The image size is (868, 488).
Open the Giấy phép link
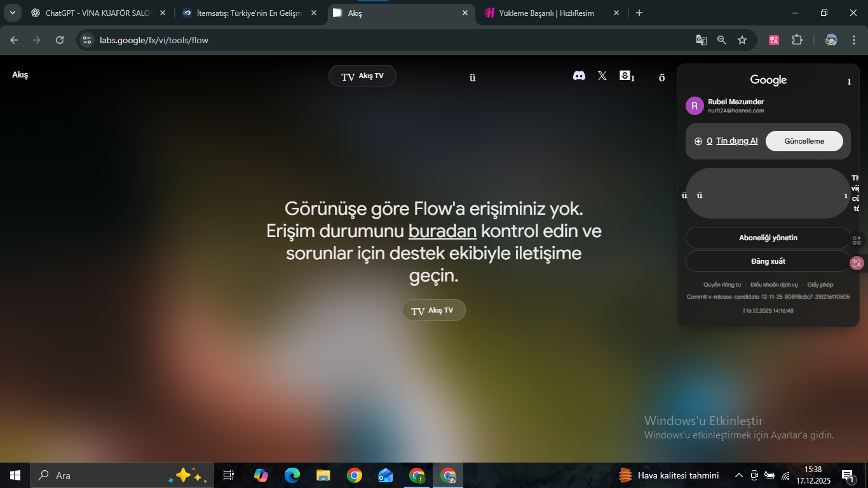[820, 285]
